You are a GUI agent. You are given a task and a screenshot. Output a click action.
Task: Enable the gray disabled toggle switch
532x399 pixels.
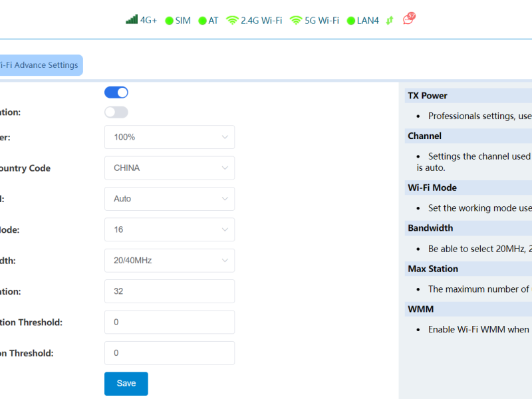point(116,112)
